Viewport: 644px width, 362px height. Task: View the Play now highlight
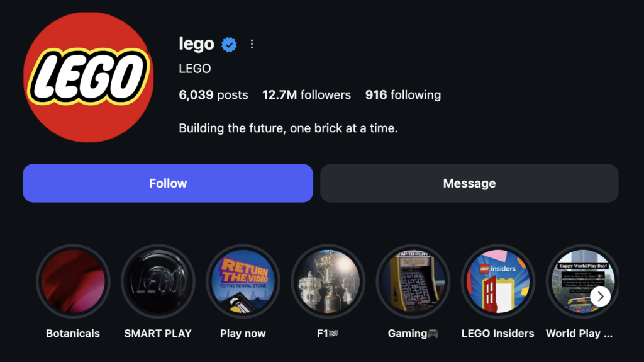(x=243, y=281)
